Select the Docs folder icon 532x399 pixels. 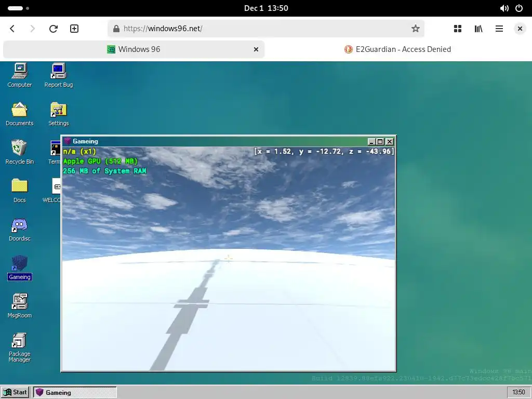pos(20,191)
